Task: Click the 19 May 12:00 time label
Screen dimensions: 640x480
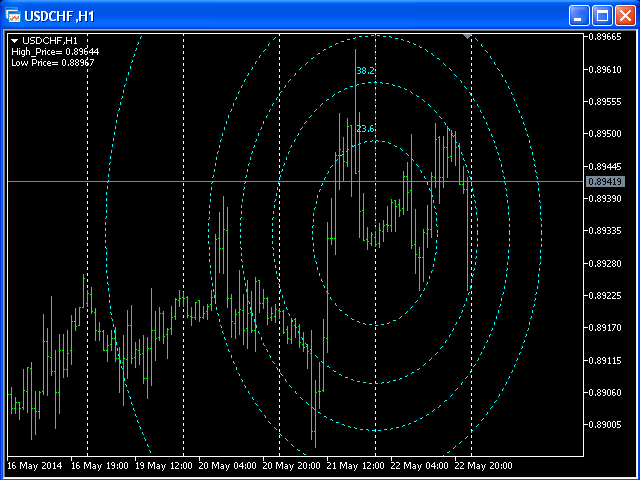Action: coord(164,466)
